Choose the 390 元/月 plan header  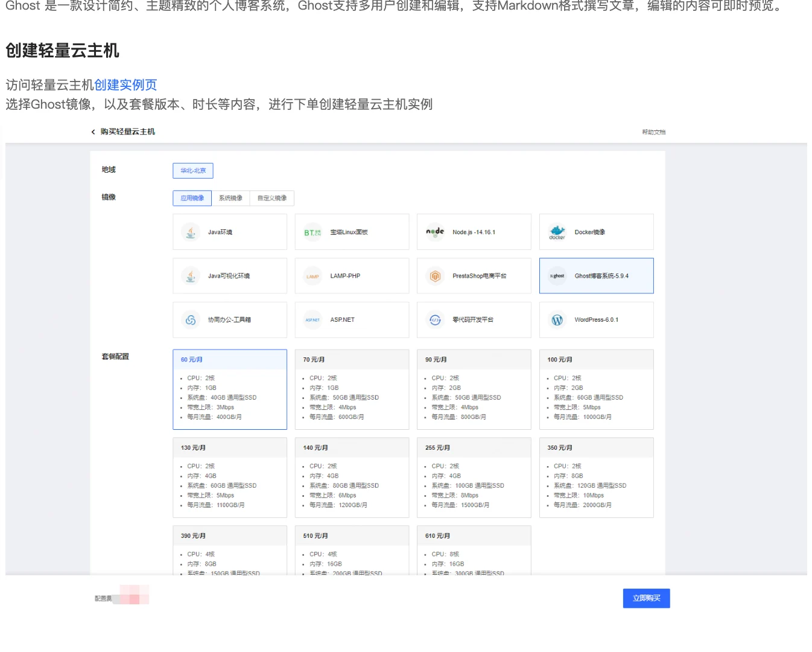(x=230, y=536)
